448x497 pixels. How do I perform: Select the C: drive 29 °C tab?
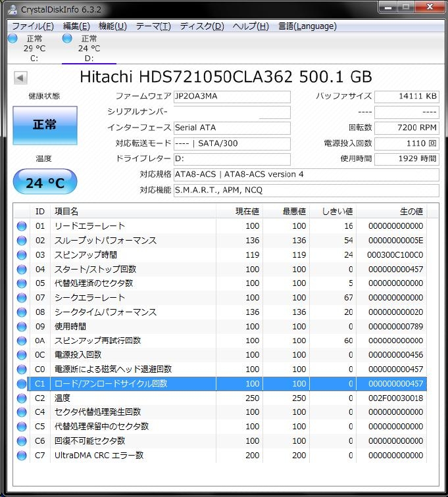pyautogui.click(x=34, y=48)
